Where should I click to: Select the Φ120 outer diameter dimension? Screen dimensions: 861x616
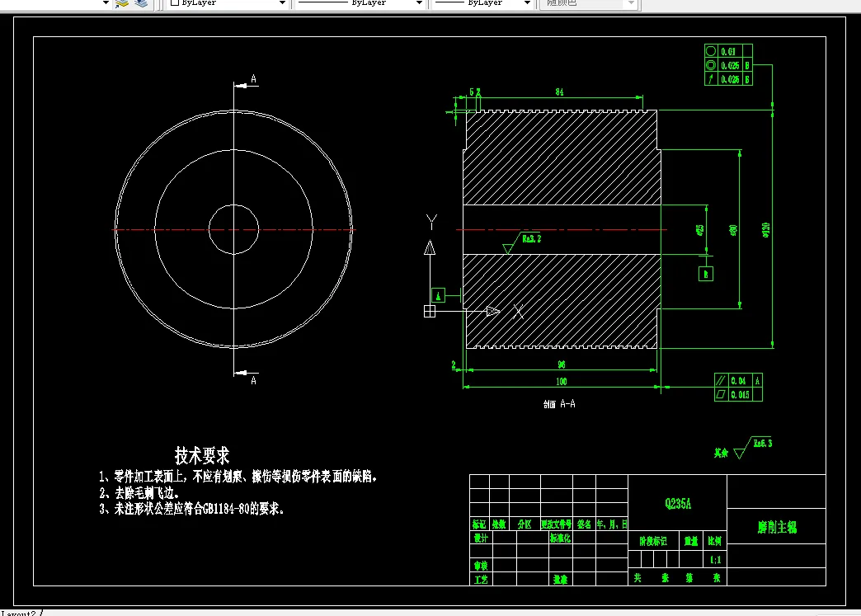(x=766, y=229)
